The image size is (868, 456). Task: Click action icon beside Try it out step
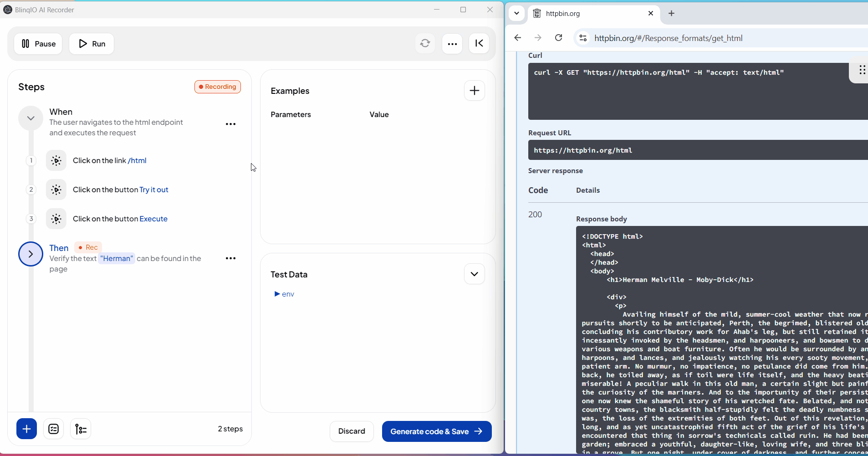[56, 190]
